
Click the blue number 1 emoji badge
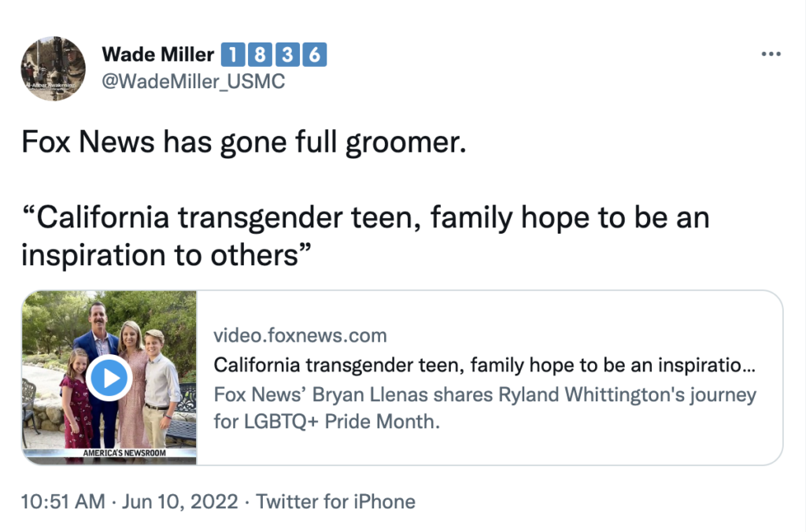233,55
